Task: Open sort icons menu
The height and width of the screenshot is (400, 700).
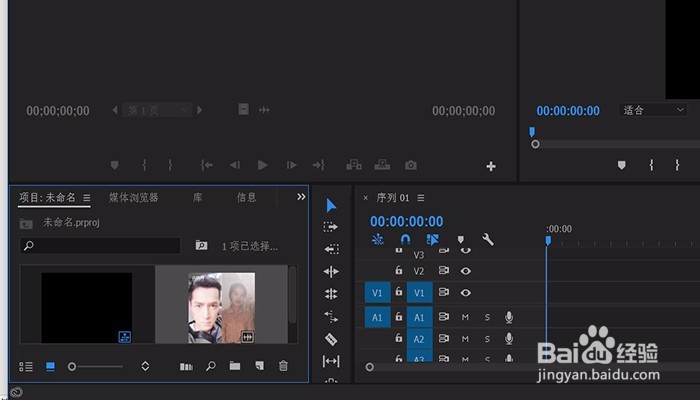Action: coord(145,367)
